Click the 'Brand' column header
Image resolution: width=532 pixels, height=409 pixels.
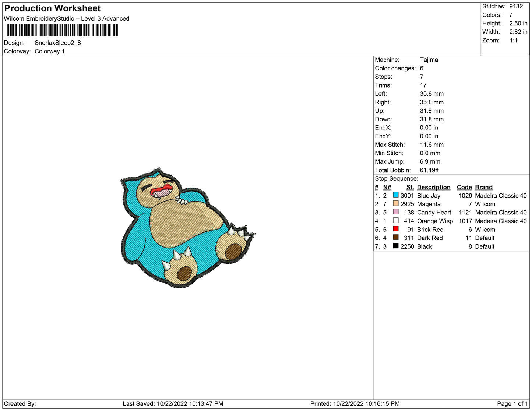[x=484, y=187]
